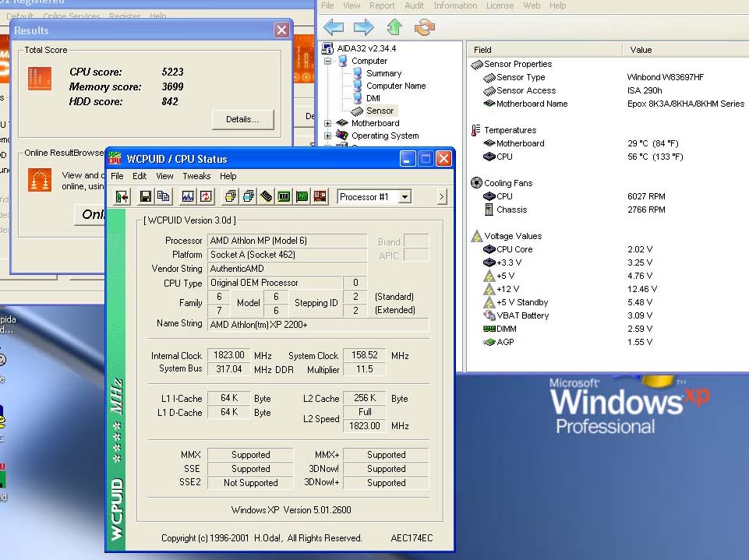Open the Report menu in AIDA32
Screen dimensions: 749x560
pyautogui.click(x=382, y=5)
